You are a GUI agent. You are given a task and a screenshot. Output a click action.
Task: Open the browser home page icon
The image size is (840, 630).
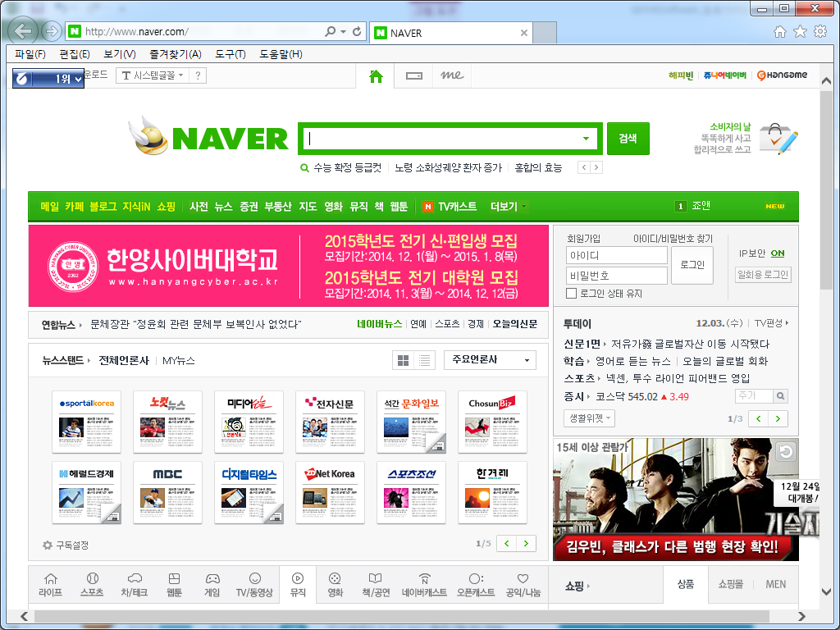click(780, 32)
